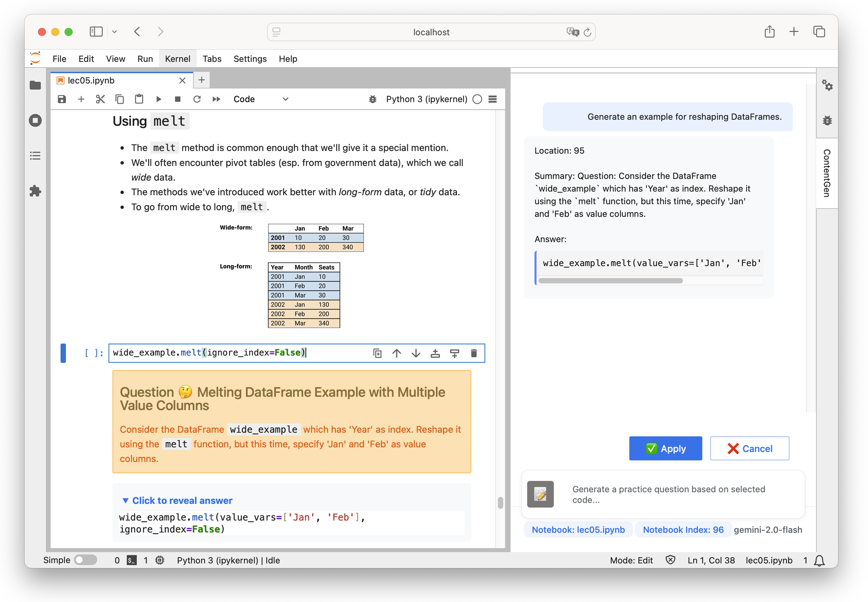Open the Table of Contents sidebar
This screenshot has width=868, height=602.
35,155
